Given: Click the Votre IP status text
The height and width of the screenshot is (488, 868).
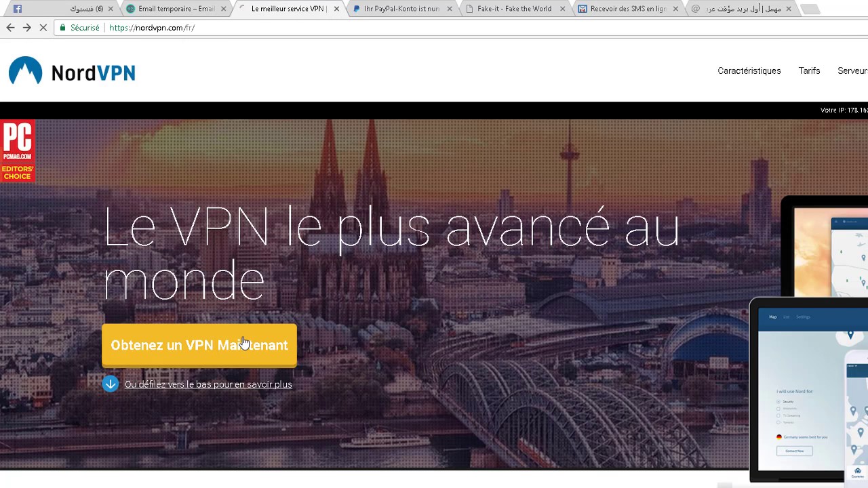Looking at the screenshot, I should 844,110.
